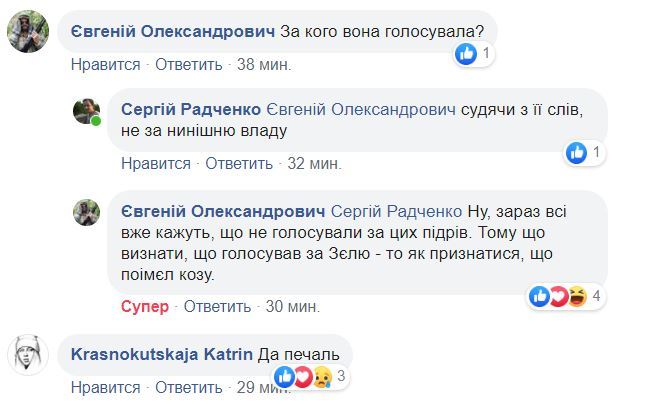Image resolution: width=645 pixels, height=407 pixels.
Task: Open Сергій Радченко's profile picture
Action: click(86, 111)
